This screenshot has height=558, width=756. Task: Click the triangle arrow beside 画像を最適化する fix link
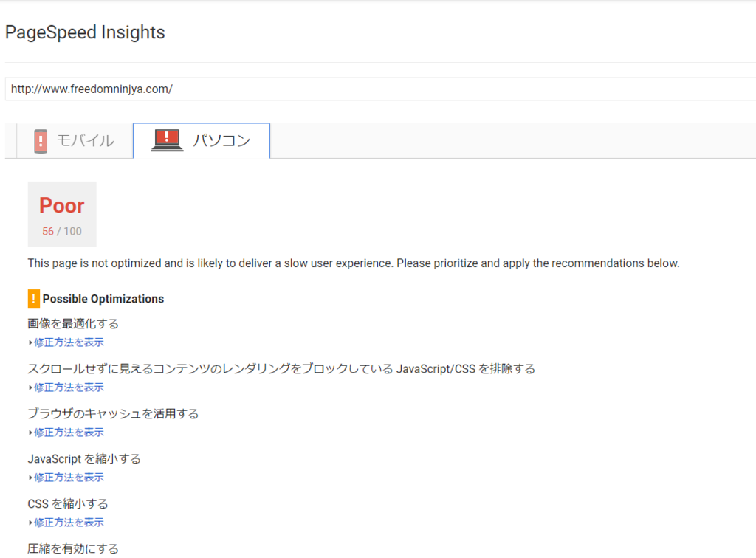(30, 342)
